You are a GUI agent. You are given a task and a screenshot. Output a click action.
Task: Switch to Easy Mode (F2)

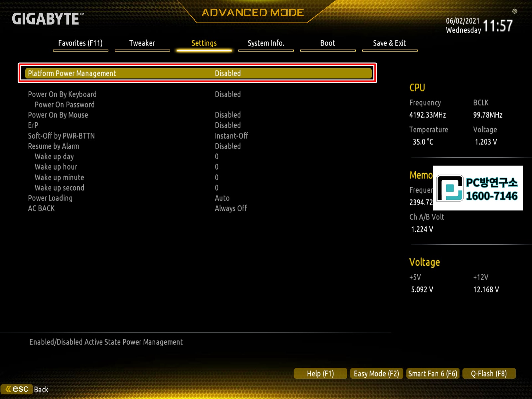[376, 373]
